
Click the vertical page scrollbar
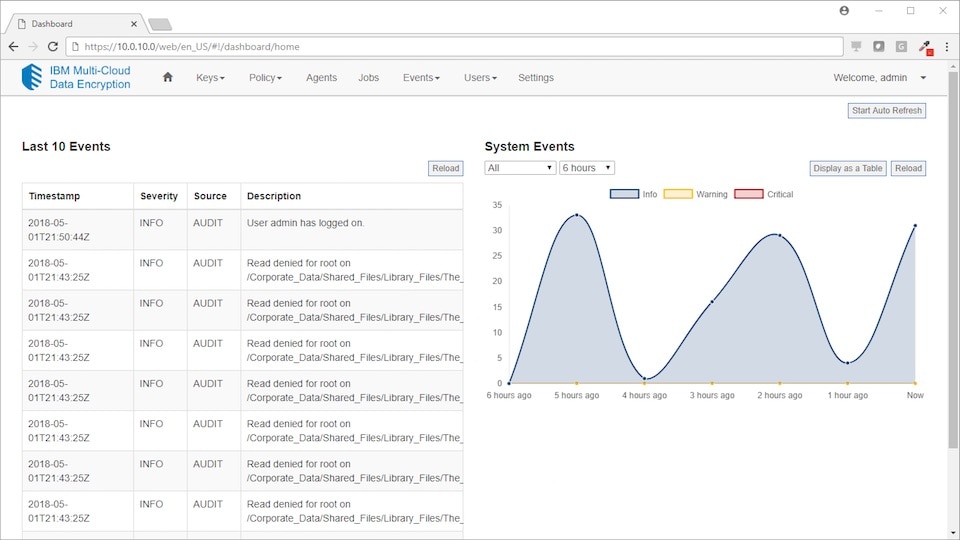(953, 260)
